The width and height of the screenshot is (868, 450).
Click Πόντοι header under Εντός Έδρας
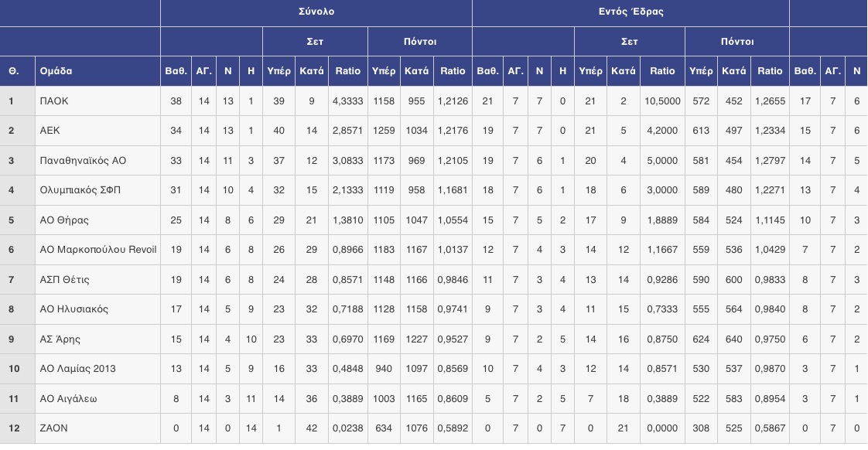(x=736, y=42)
